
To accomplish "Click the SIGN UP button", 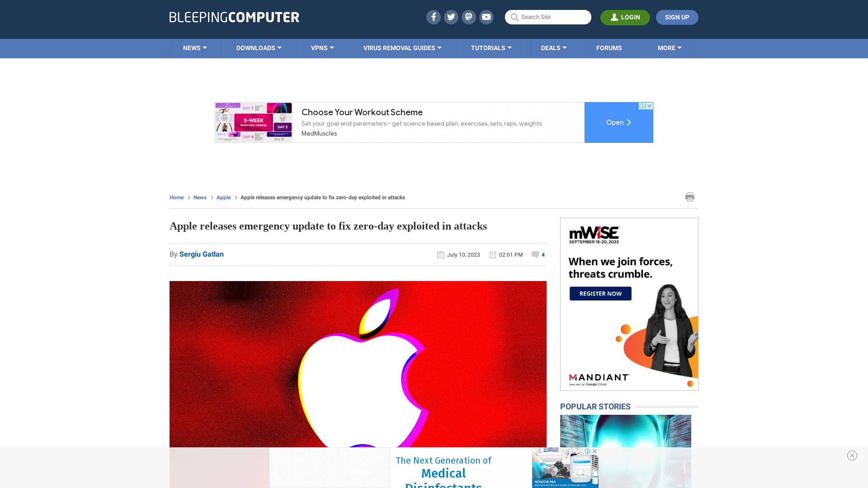I will 677,17.
